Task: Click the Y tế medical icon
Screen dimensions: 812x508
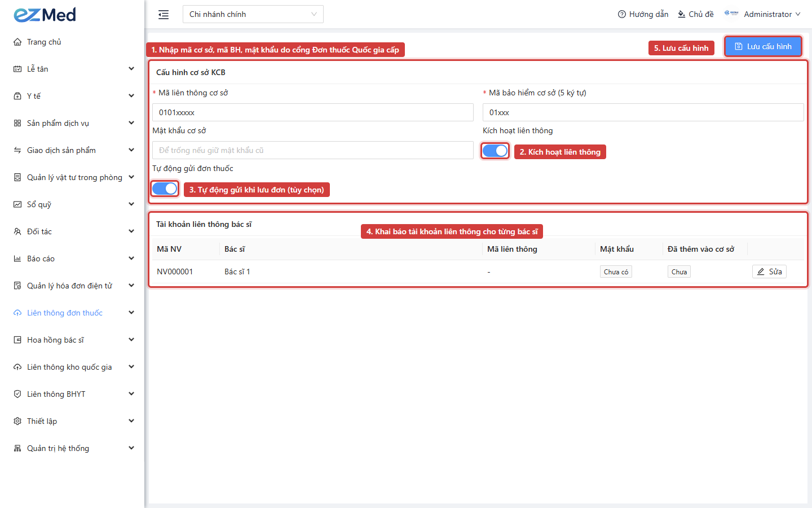Action: click(17, 96)
